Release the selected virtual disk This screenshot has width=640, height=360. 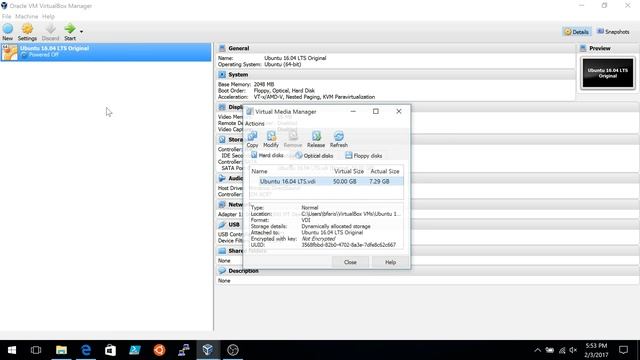pos(316,139)
